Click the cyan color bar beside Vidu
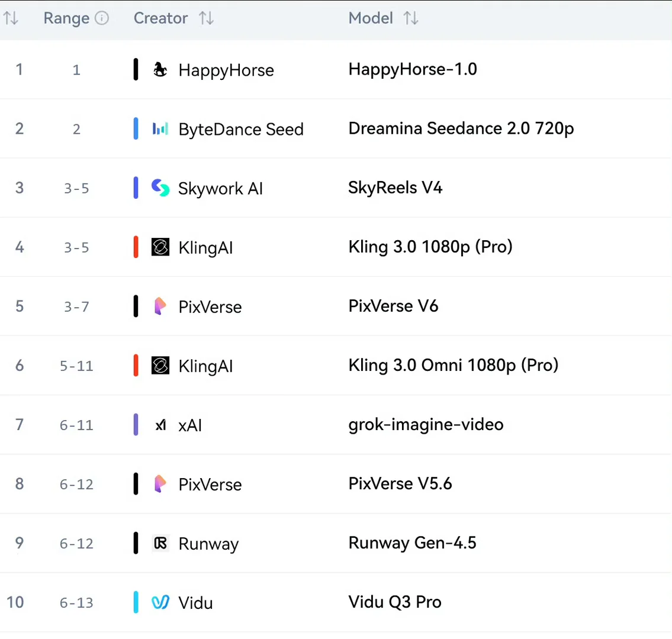 point(136,602)
